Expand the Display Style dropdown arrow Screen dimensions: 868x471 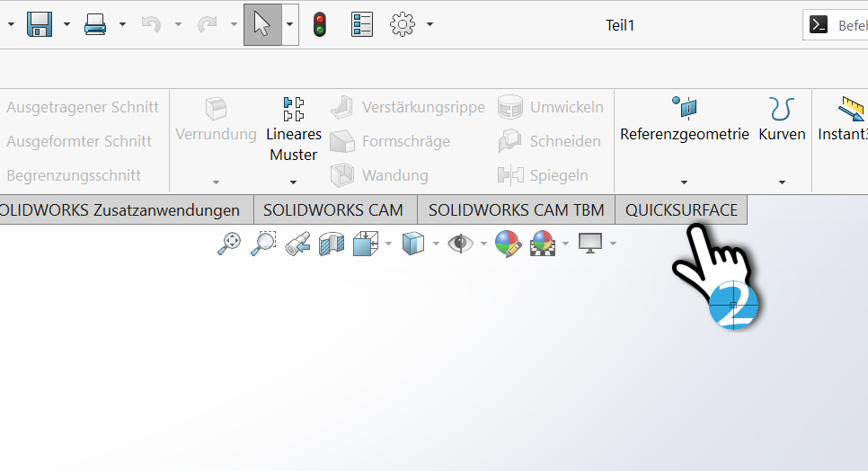[x=436, y=244]
